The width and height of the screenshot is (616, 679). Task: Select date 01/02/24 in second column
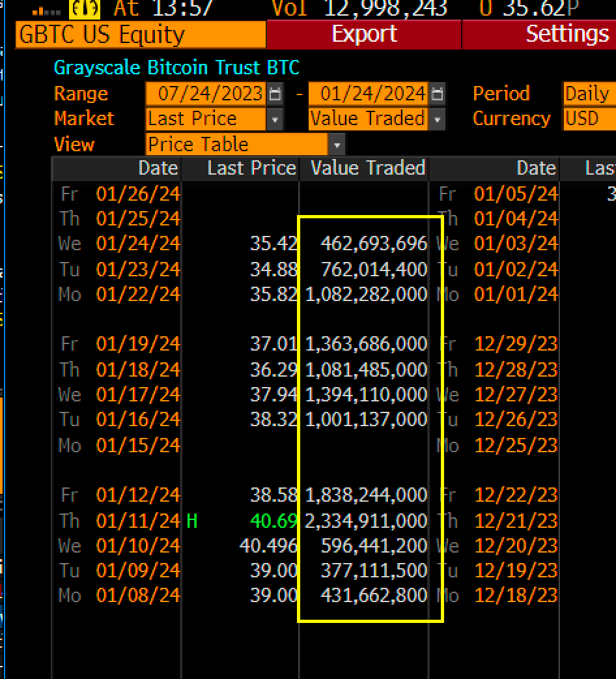(516, 269)
